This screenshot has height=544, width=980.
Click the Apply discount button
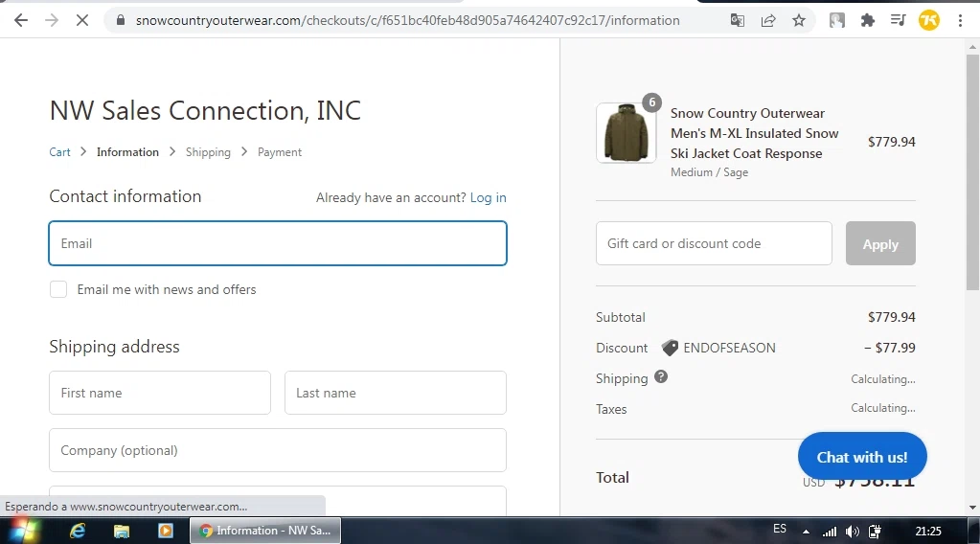point(880,243)
